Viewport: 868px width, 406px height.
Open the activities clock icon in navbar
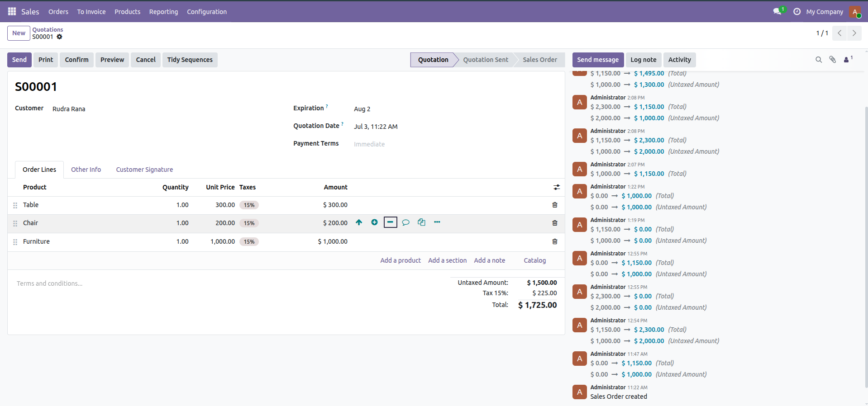pos(797,12)
